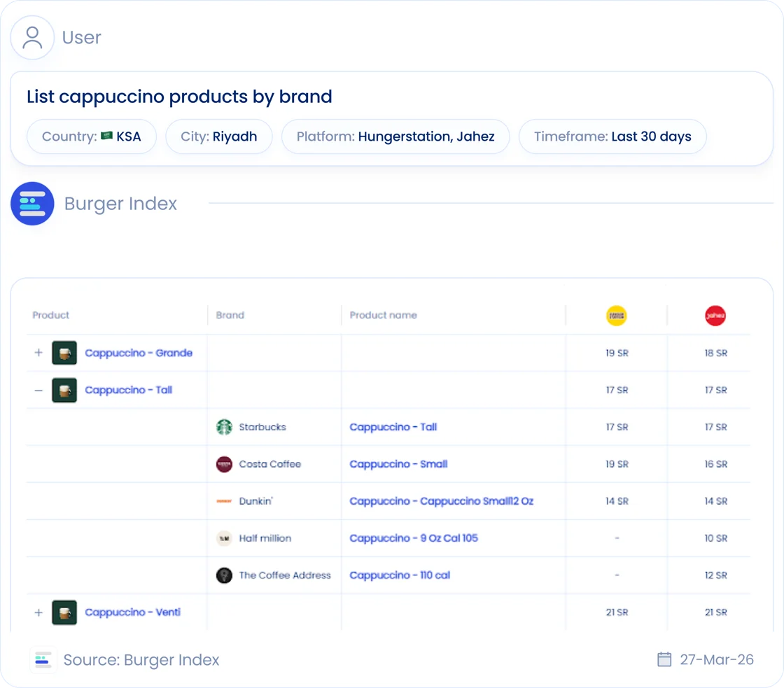Click the Source: Burger Index text
The image size is (784, 688).
141,660
